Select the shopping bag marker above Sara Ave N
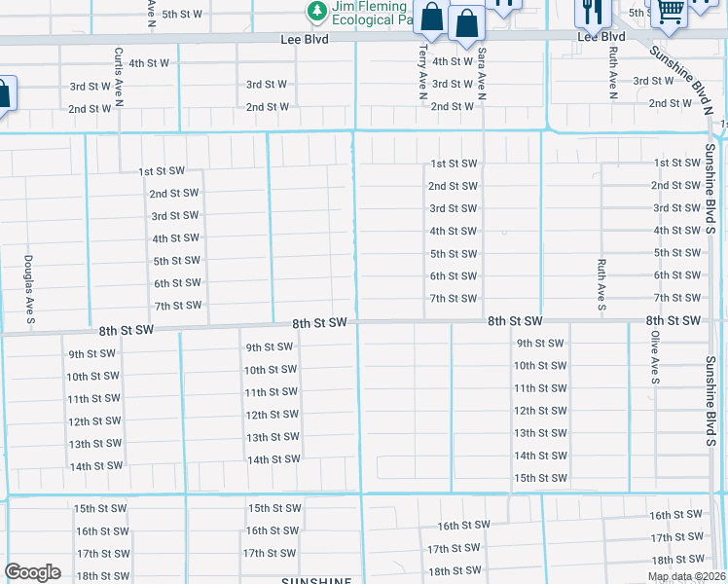The image size is (728, 584). tap(467, 25)
